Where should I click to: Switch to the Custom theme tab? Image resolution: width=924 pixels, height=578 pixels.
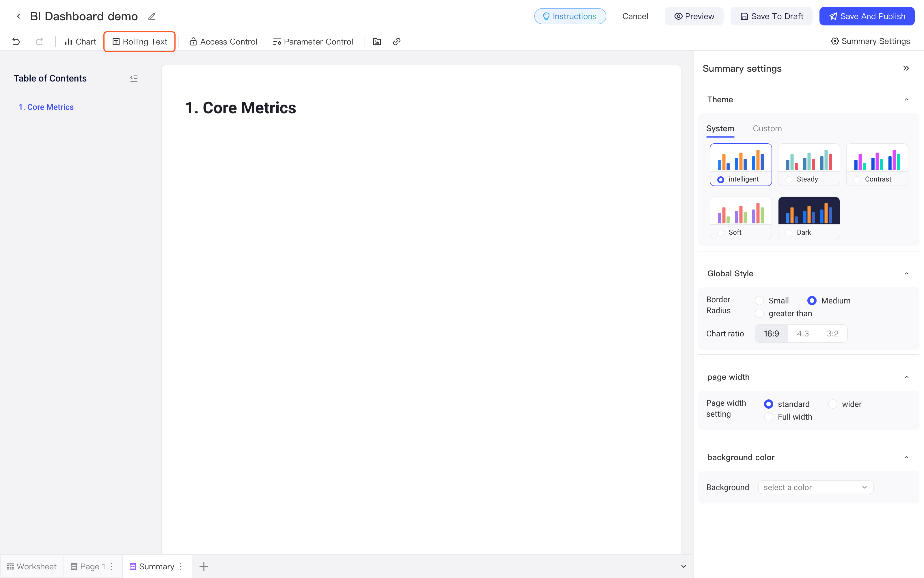click(x=767, y=128)
